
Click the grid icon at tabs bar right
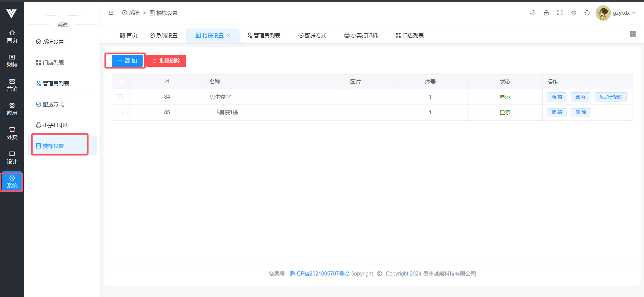[633, 34]
